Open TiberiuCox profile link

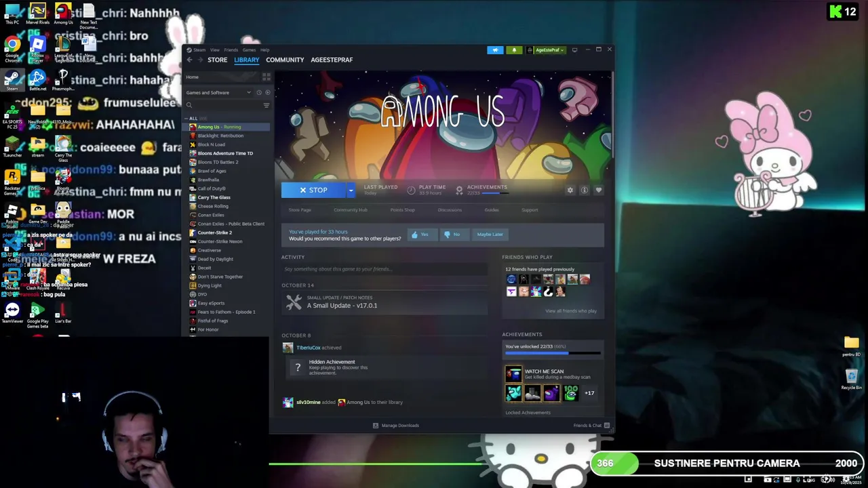(308, 348)
